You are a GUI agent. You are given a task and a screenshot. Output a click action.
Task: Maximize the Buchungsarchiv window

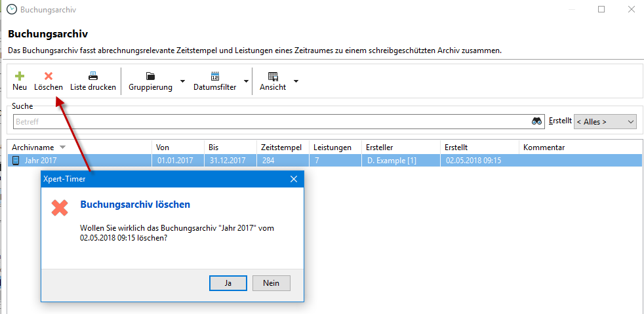pos(601,9)
